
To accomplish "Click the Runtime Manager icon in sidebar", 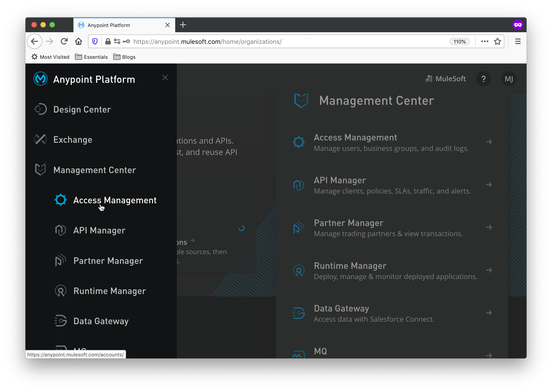I will coord(61,291).
